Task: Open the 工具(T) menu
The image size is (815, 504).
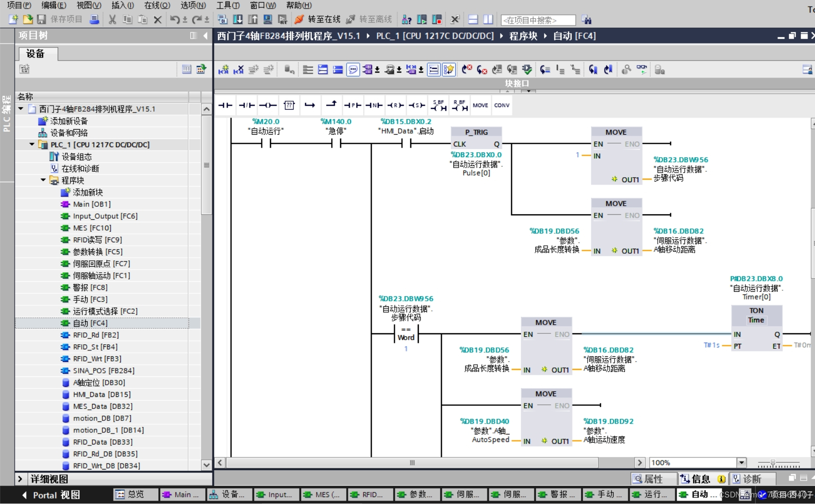Action: (x=228, y=5)
